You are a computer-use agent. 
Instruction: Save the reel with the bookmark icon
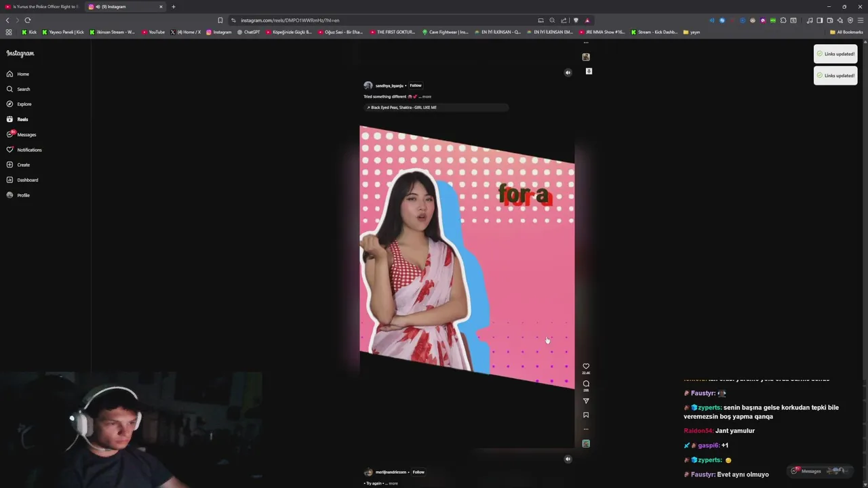[586, 415]
